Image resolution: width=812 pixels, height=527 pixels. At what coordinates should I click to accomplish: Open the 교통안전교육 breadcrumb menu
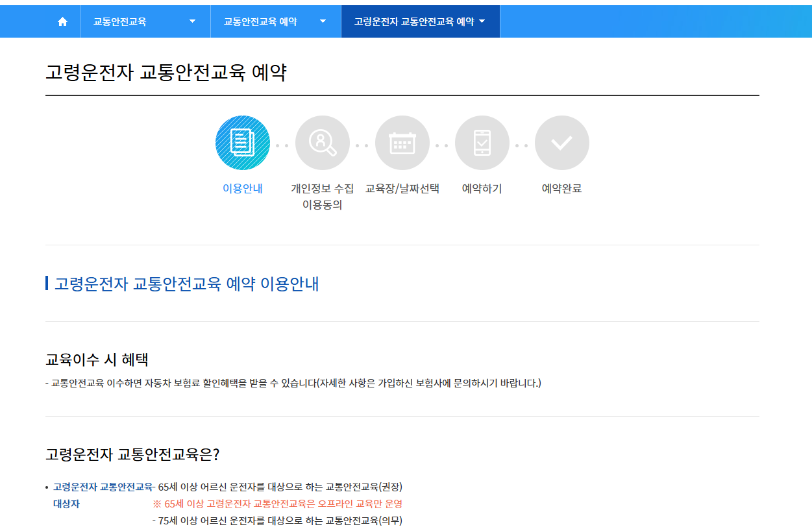pyautogui.click(x=145, y=21)
